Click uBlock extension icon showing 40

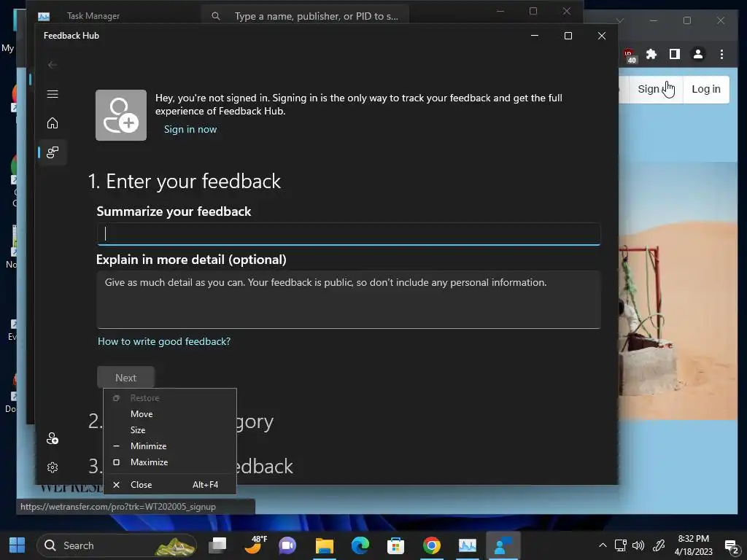630,55
